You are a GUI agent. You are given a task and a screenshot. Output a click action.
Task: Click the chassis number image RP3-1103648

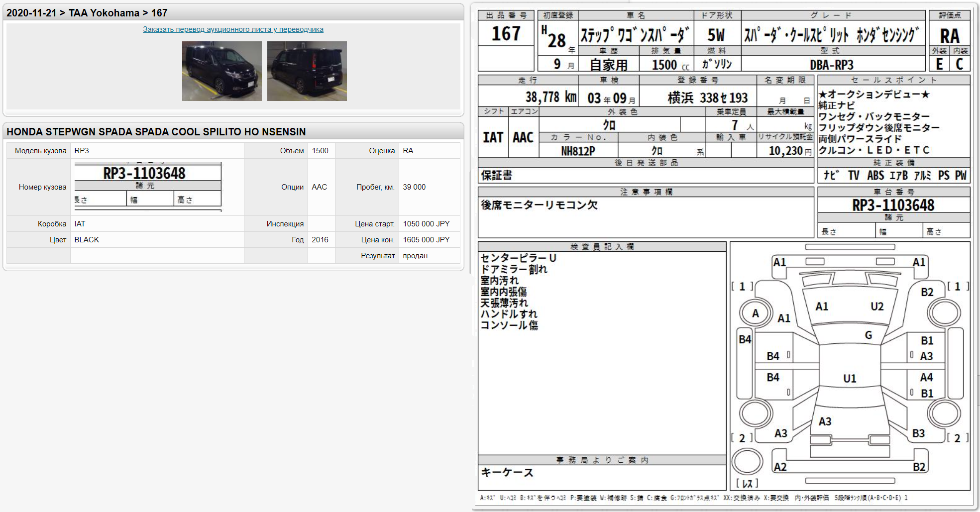pos(148,187)
